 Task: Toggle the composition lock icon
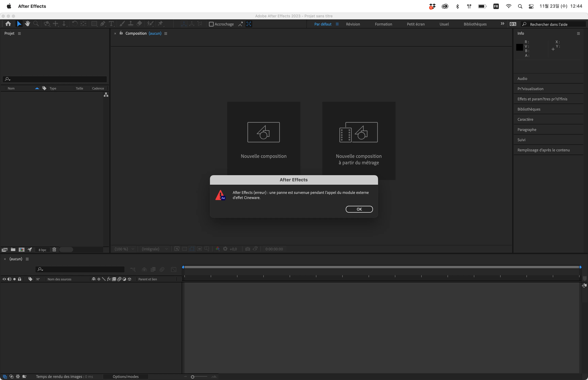121,33
